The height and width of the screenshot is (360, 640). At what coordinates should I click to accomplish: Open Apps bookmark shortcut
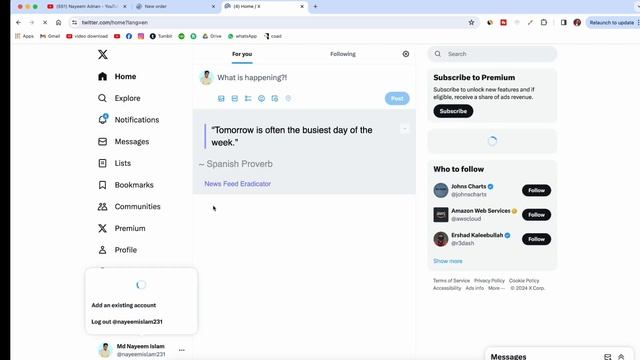(x=24, y=36)
